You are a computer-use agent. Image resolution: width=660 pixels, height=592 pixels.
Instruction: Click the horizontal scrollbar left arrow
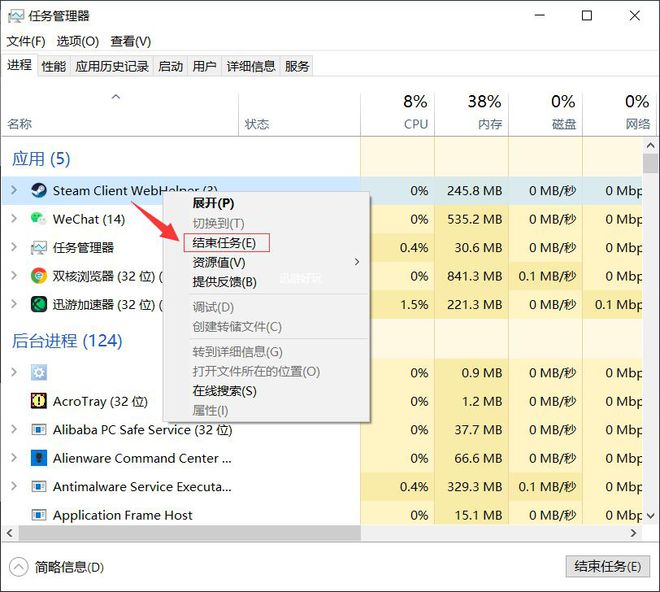point(10,533)
